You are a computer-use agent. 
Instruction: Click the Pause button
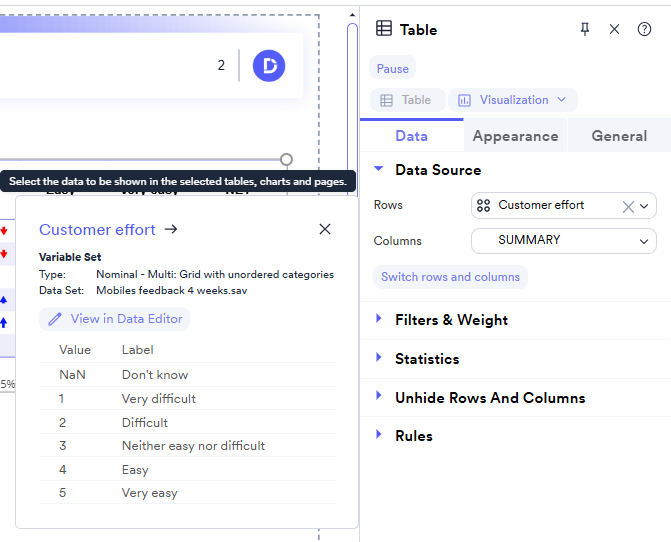click(x=393, y=69)
